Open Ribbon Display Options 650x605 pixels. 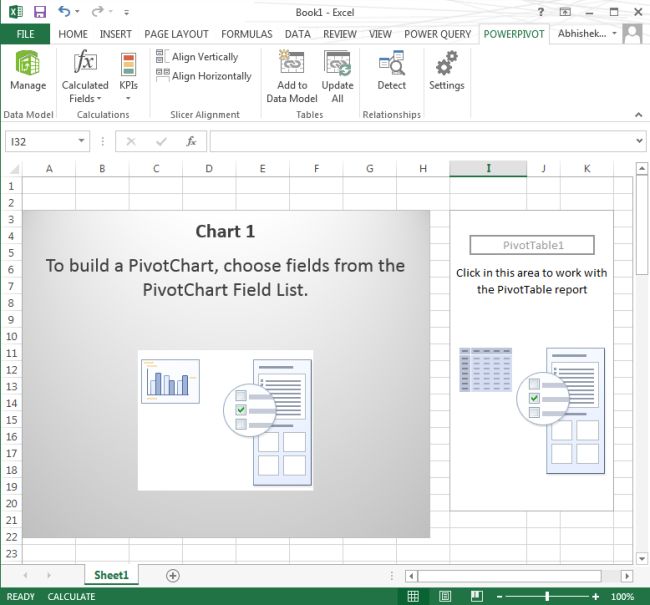(x=565, y=12)
